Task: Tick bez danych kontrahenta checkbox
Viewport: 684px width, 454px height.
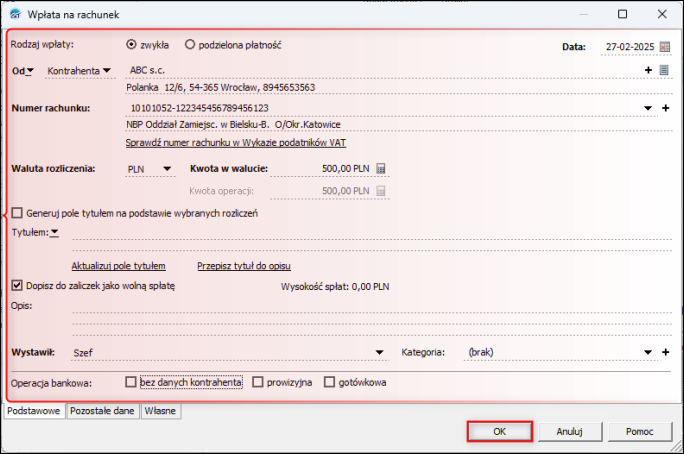Action: pyautogui.click(x=131, y=382)
